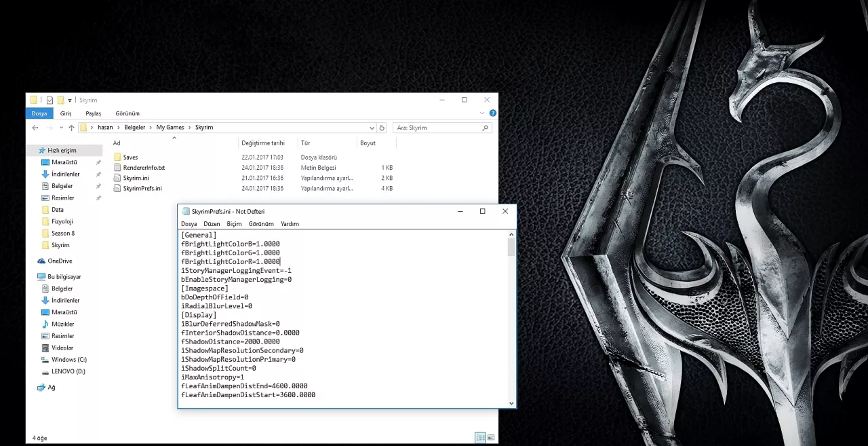Image resolution: width=868 pixels, height=446 pixels.
Task: Open Hızlı erişim in navigation pane
Action: pos(62,150)
